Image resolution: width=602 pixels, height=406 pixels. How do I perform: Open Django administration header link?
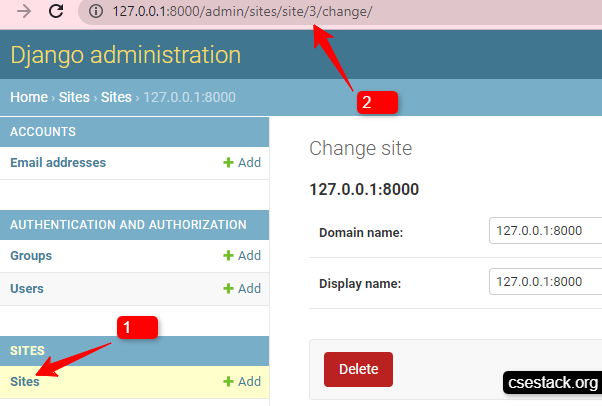pos(126,55)
